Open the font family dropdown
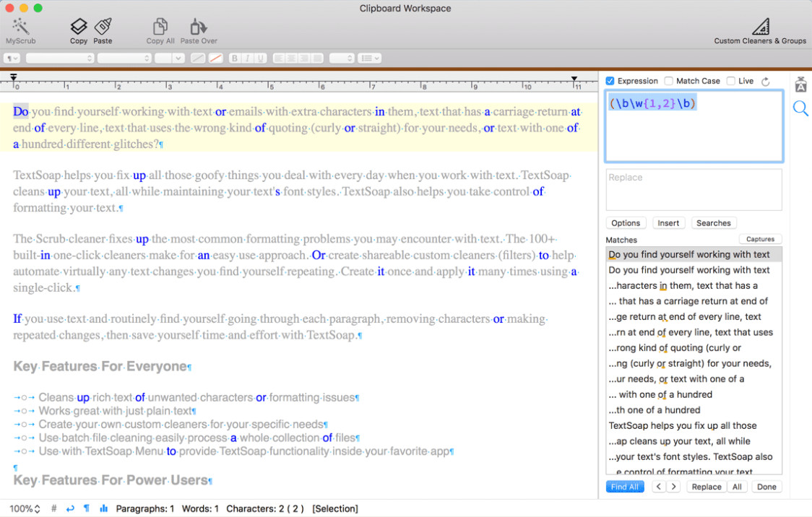Screen dimensions: 812x517 click(x=59, y=58)
